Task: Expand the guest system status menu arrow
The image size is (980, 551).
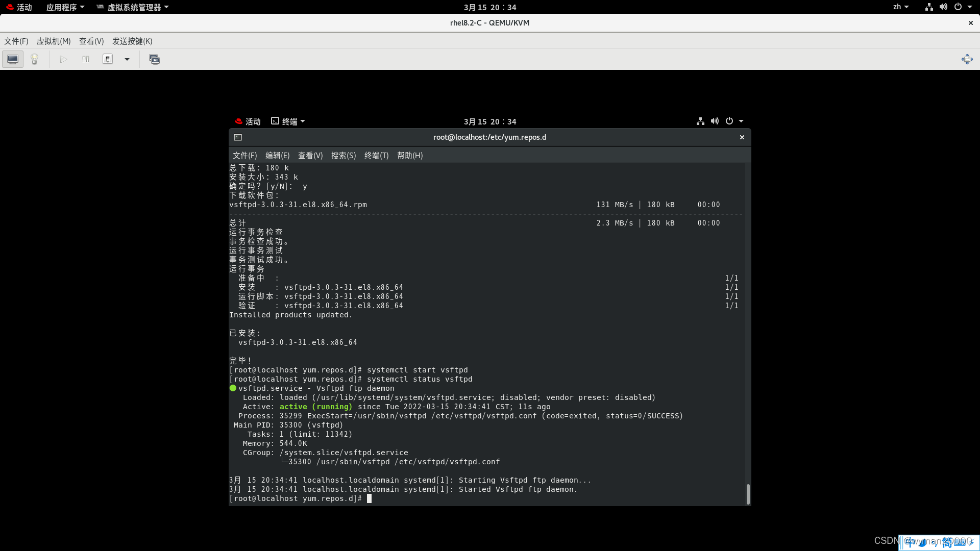Action: 741,121
